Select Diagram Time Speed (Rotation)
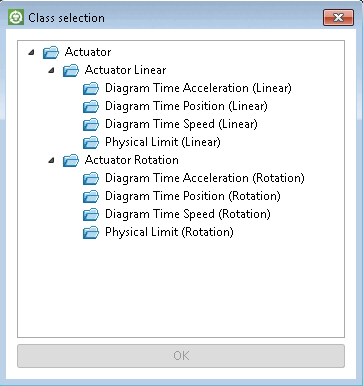The height and width of the screenshot is (386, 363). tap(188, 214)
